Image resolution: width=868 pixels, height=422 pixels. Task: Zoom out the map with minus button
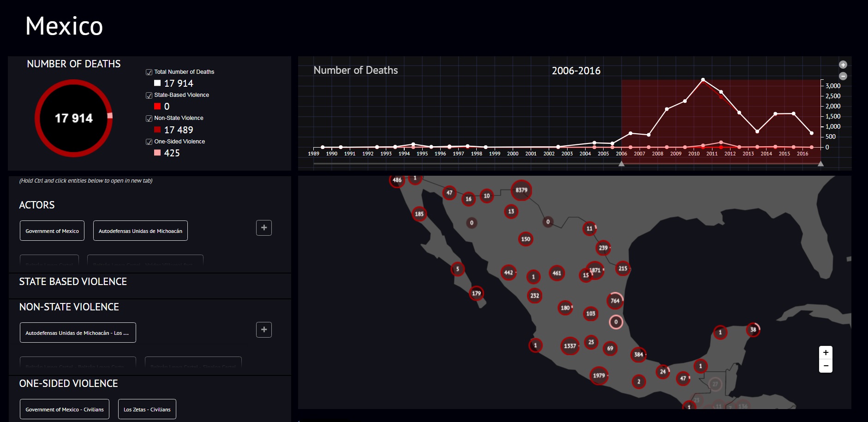coord(826,366)
